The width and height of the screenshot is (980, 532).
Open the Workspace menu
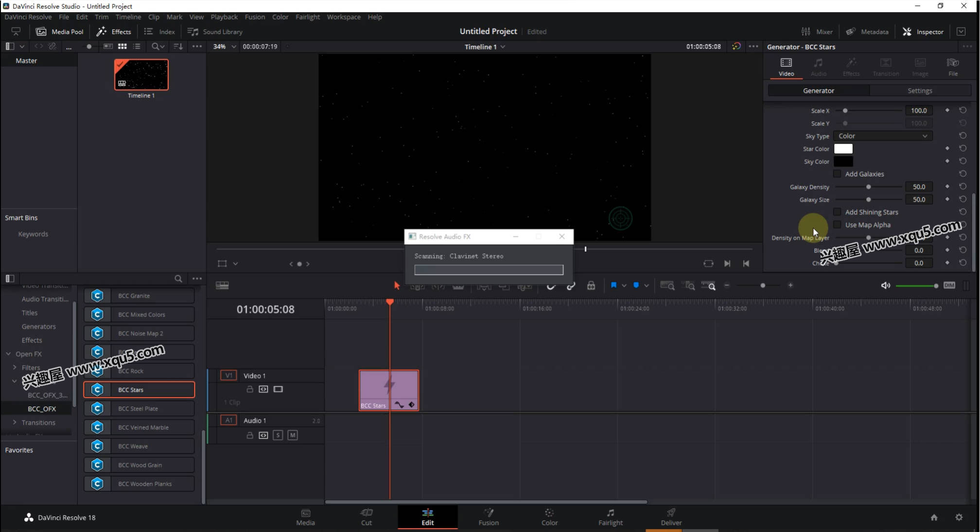click(x=344, y=17)
